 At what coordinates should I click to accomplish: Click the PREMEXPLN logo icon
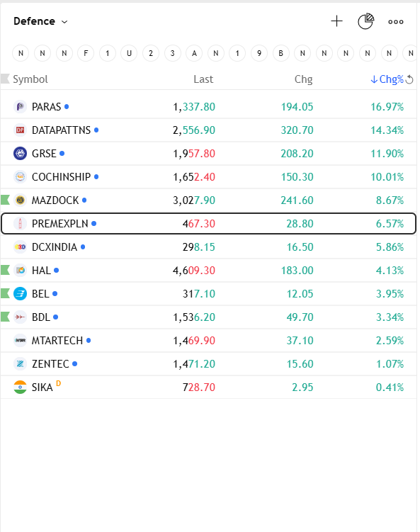(20, 224)
